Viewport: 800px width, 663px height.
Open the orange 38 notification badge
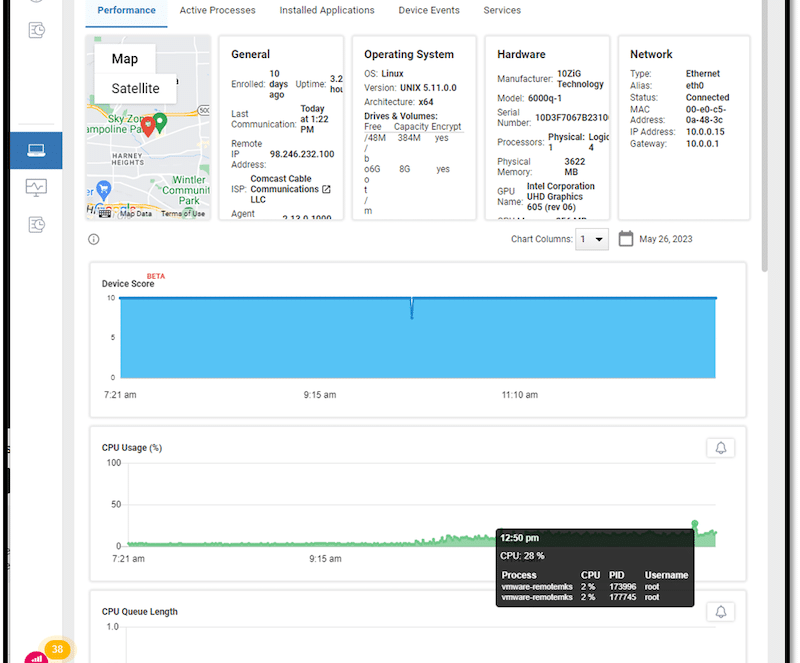click(x=57, y=649)
